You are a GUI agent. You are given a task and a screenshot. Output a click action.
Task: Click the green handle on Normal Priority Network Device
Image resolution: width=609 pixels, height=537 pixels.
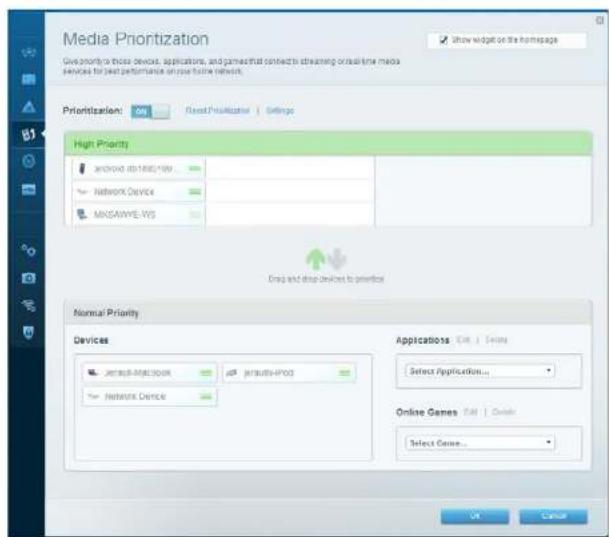205,397
